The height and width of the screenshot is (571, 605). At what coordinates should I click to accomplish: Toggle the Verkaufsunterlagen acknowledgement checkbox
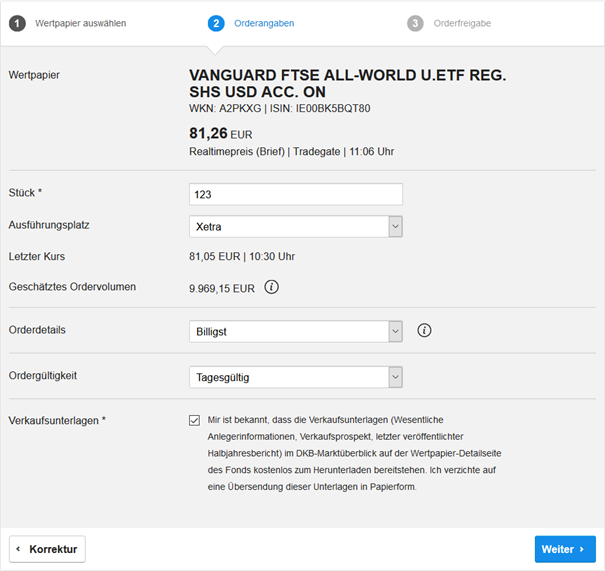tap(194, 420)
